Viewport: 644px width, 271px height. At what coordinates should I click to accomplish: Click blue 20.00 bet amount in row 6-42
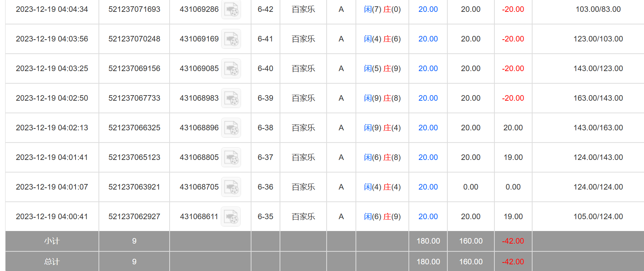click(428, 9)
